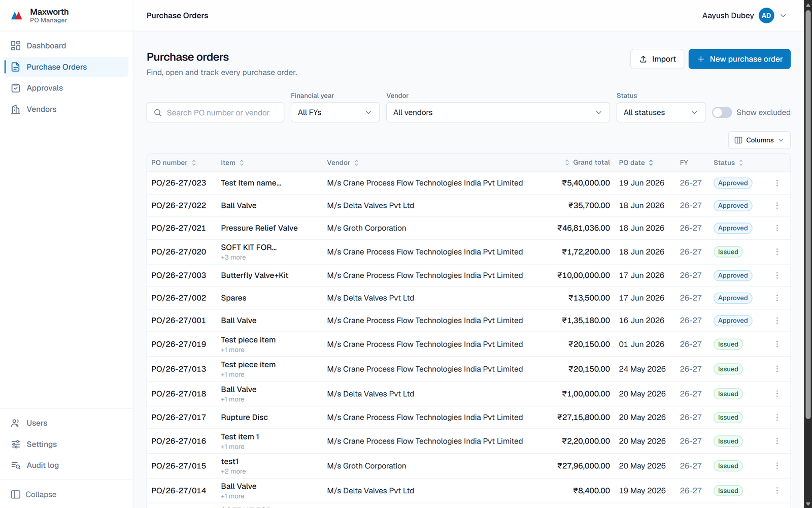Open row menu for PO/26-27/023
Viewport: 812px width, 508px height.
coord(777,183)
